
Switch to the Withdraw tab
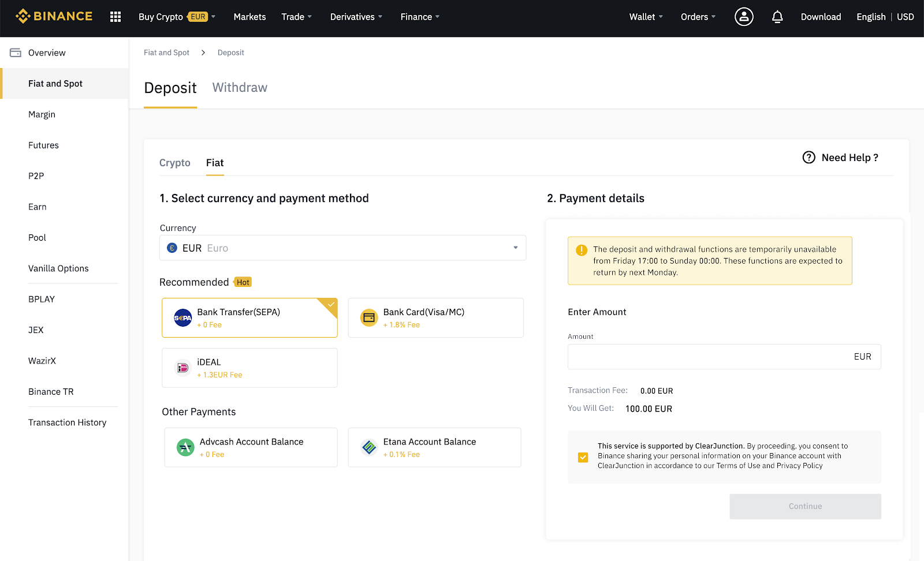point(240,88)
